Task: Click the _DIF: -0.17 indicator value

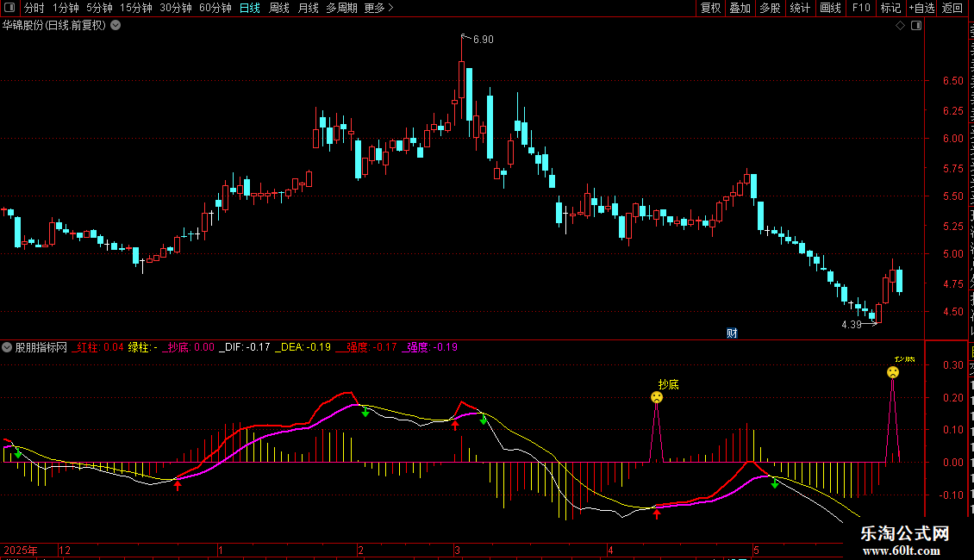Action: 245,347
